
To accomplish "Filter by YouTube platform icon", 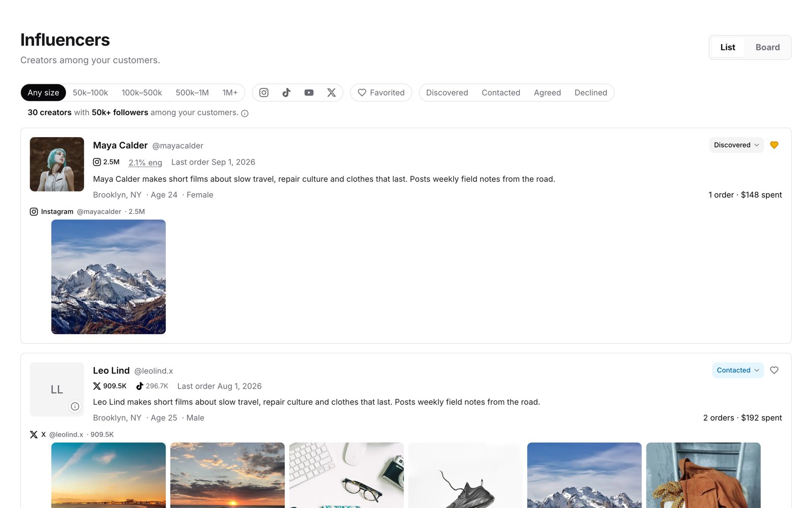I will (x=309, y=92).
